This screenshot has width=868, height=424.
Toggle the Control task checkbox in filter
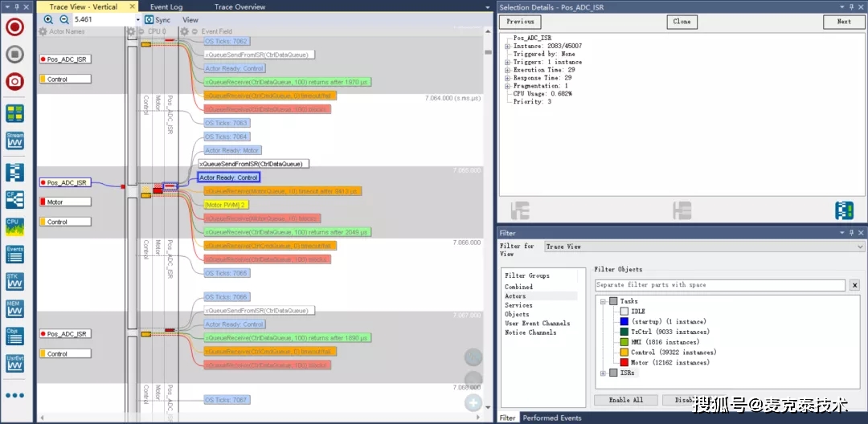pyautogui.click(x=624, y=353)
